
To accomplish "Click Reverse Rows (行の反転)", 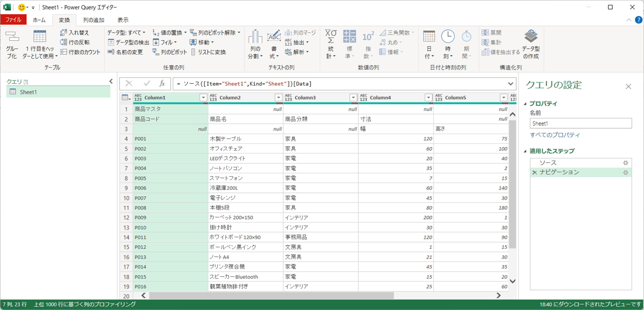I will (75, 42).
